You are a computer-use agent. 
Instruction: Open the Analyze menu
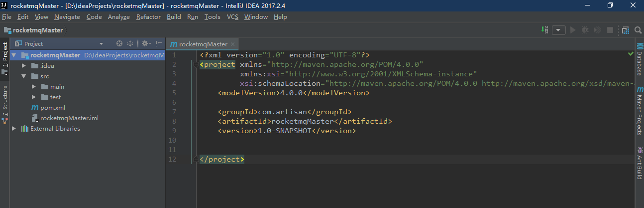tap(118, 17)
